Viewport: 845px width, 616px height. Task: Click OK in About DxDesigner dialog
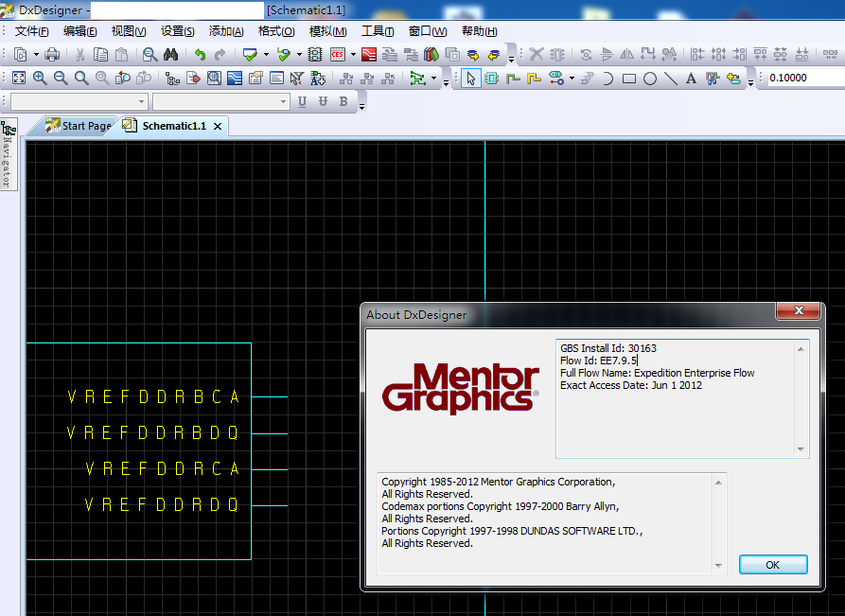point(772,564)
